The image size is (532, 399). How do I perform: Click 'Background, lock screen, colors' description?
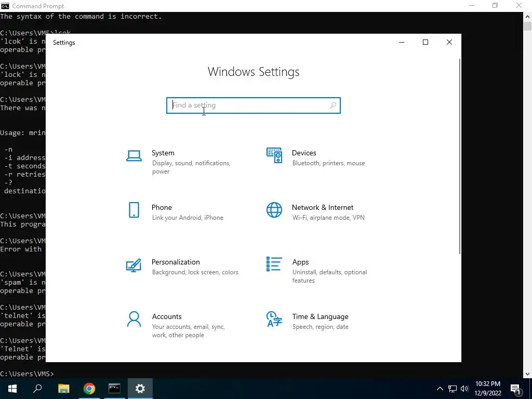pyautogui.click(x=195, y=272)
